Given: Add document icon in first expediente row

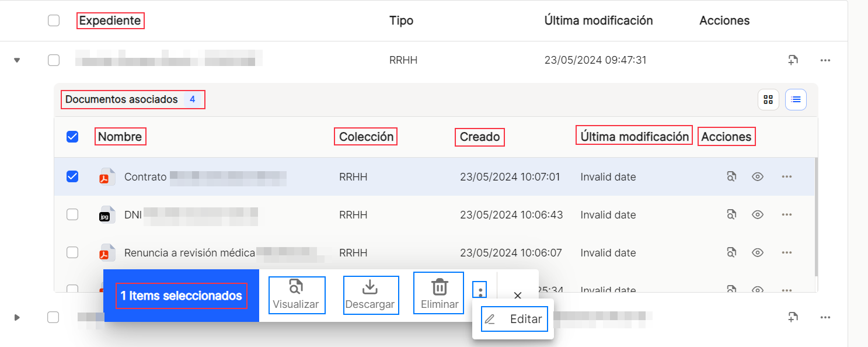Looking at the screenshot, I should [793, 60].
